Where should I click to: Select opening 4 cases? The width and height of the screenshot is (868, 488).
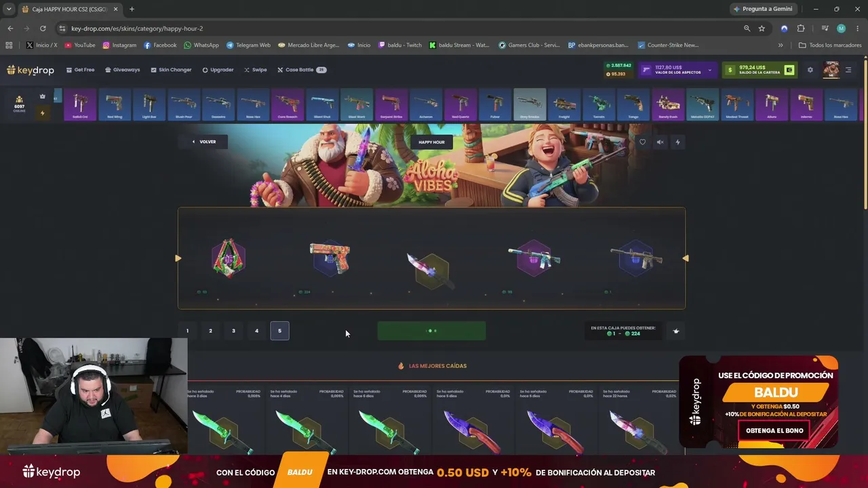click(256, 331)
